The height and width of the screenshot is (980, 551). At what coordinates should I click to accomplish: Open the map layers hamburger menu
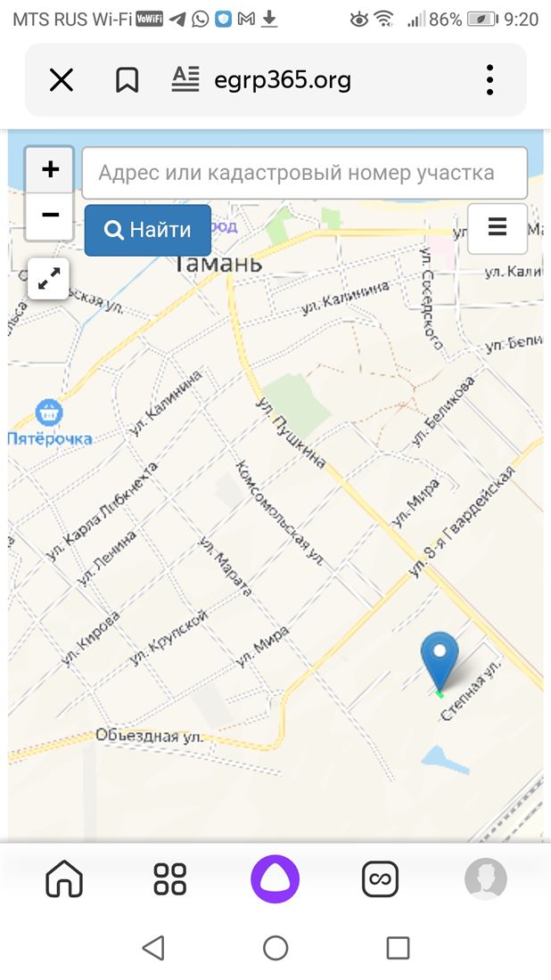coord(498,228)
